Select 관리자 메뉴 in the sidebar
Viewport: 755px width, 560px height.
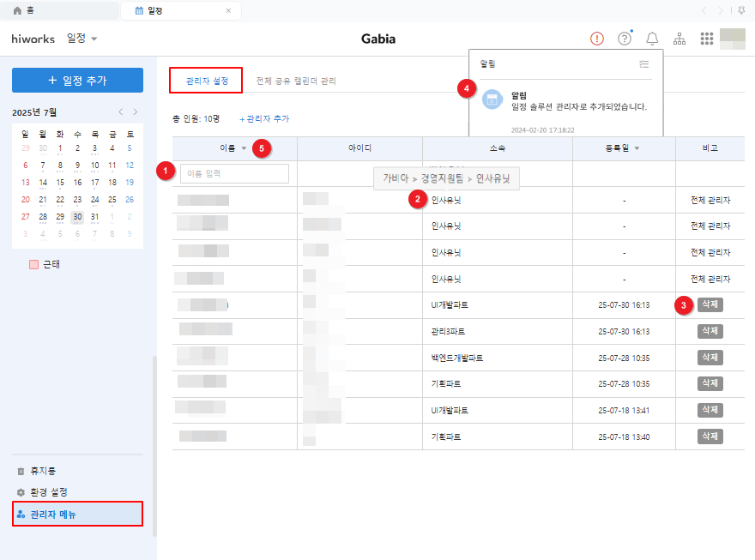click(77, 514)
